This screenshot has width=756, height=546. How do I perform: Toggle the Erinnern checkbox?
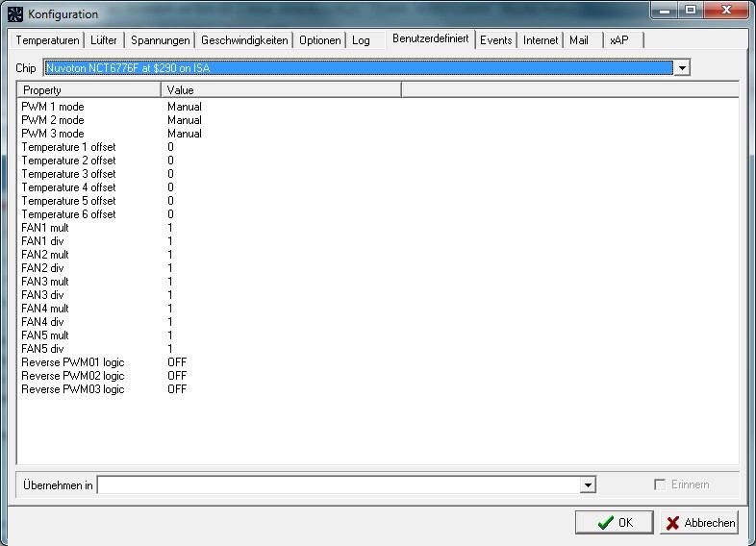click(659, 484)
